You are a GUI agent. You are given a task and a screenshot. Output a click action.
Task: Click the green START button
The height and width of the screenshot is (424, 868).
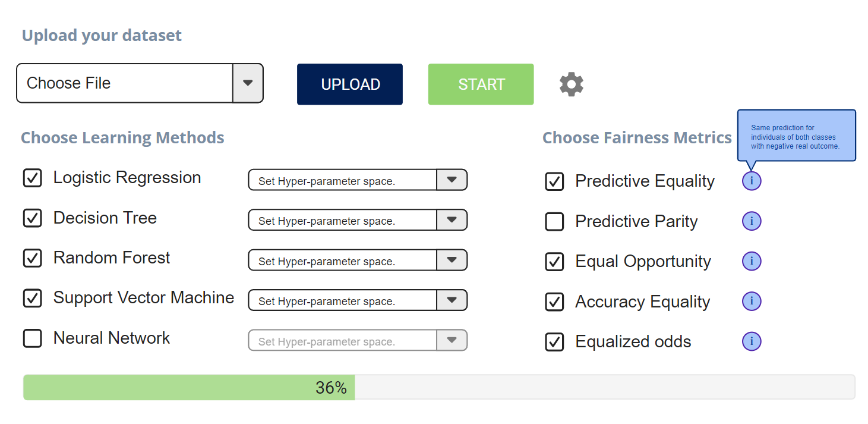tap(481, 84)
